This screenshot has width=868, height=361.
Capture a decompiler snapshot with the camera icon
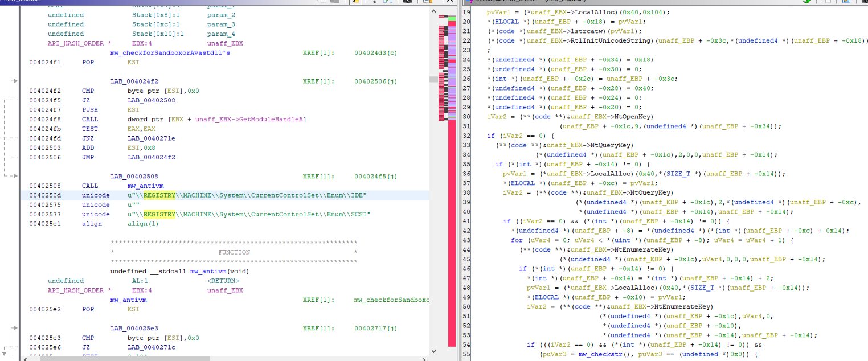click(x=865, y=2)
